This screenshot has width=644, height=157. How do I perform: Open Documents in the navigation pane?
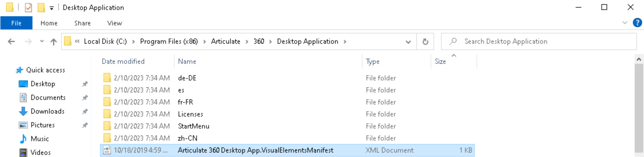48,97
